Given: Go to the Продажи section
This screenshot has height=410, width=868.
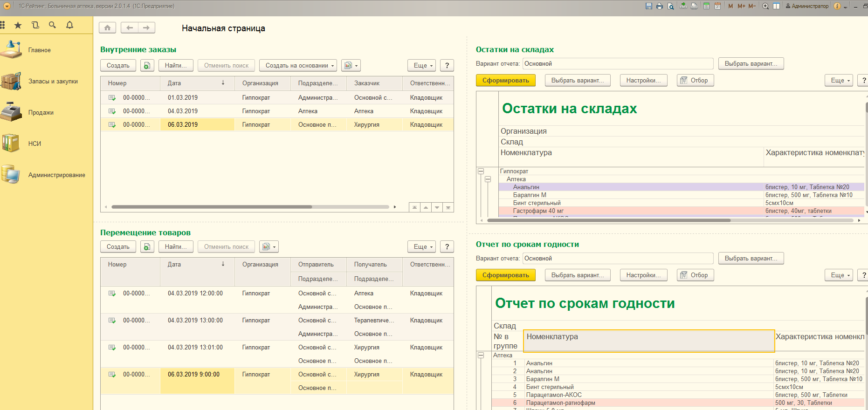Looking at the screenshot, I should pyautogui.click(x=41, y=113).
